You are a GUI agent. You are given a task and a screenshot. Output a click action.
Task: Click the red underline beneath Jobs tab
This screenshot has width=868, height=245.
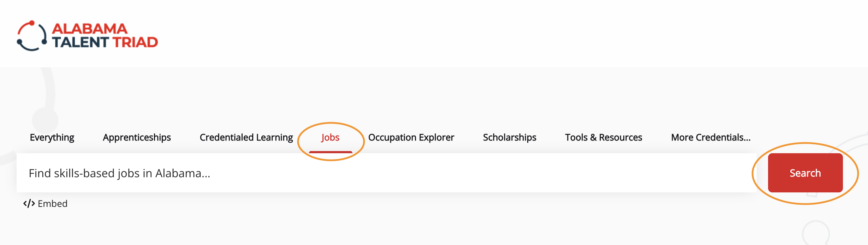[331, 152]
